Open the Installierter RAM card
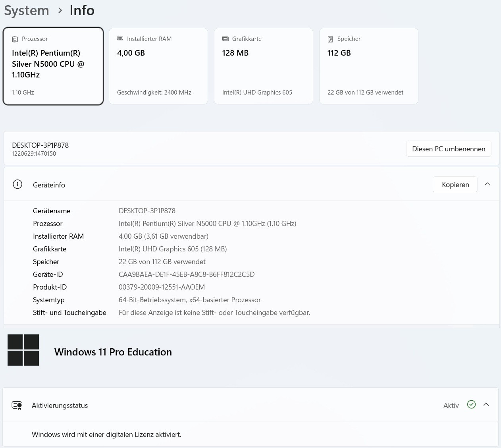 point(158,66)
